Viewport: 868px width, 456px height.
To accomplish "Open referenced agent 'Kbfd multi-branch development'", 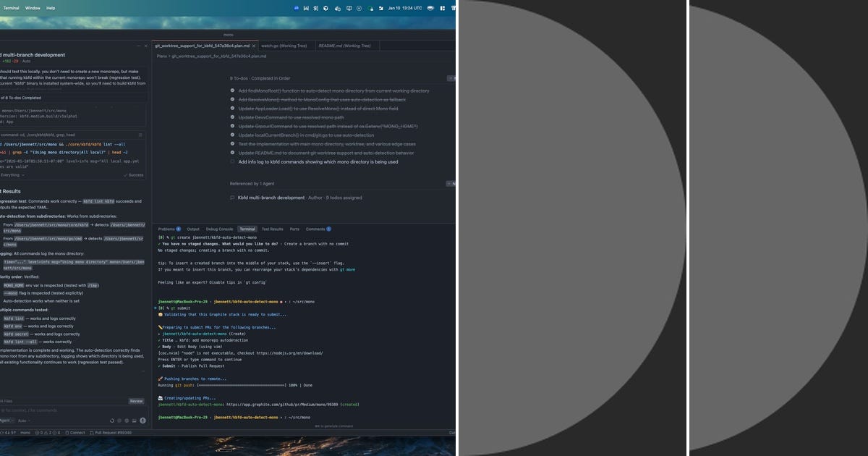I will click(271, 198).
